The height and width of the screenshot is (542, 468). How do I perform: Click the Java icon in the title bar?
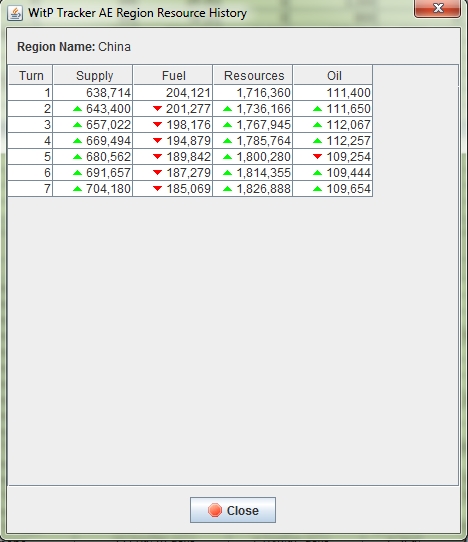(x=15, y=13)
